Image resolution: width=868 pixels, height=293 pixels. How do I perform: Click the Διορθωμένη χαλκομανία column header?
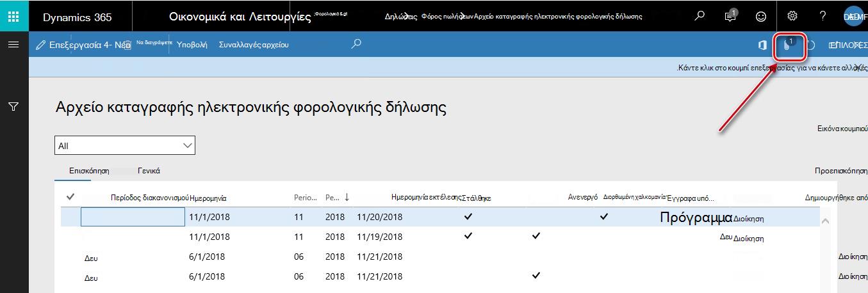(x=635, y=198)
